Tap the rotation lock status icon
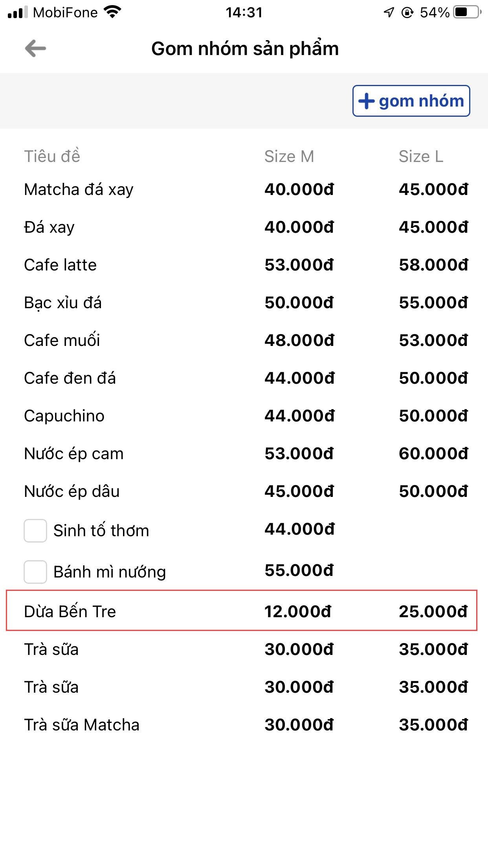Viewport: 488px width, 868px height. (x=407, y=13)
